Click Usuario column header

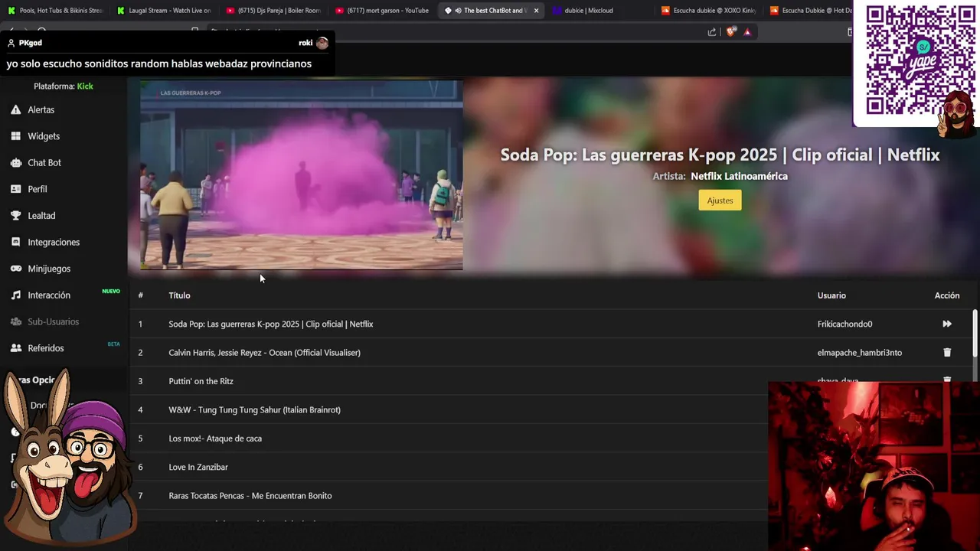tap(831, 295)
